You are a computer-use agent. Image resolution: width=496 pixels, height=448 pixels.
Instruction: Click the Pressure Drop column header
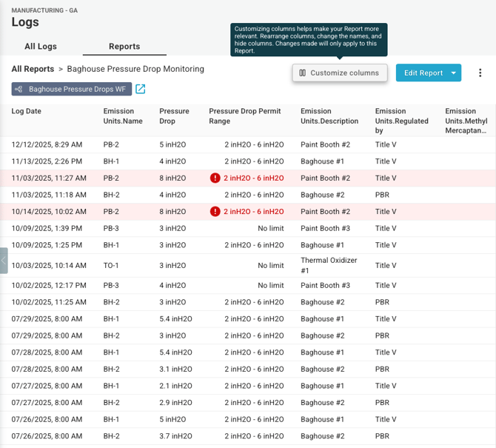click(174, 116)
